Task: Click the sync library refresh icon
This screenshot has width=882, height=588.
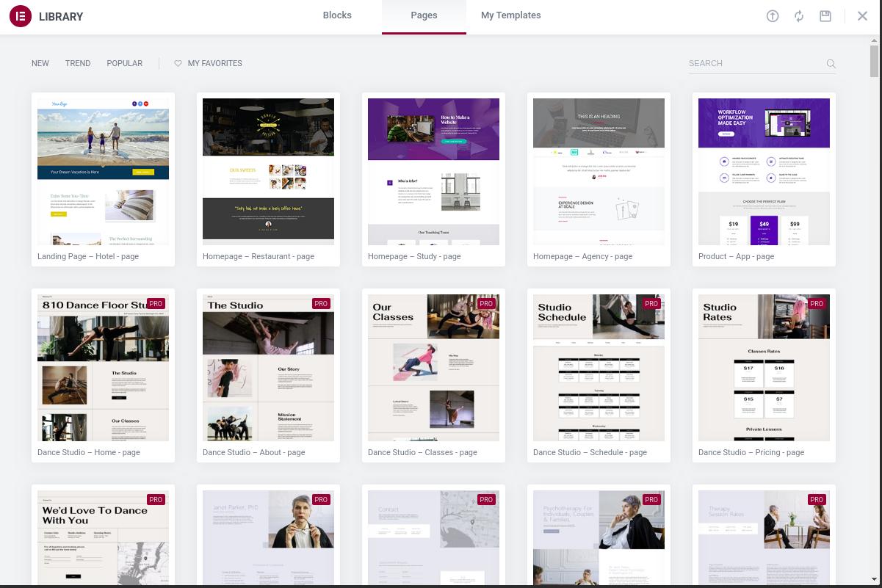Action: click(799, 16)
